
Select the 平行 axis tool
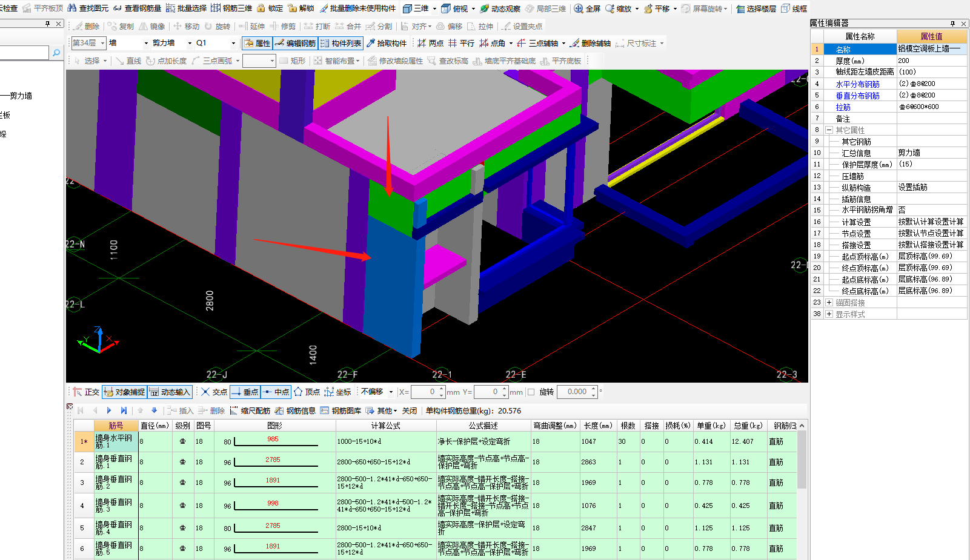click(x=461, y=43)
